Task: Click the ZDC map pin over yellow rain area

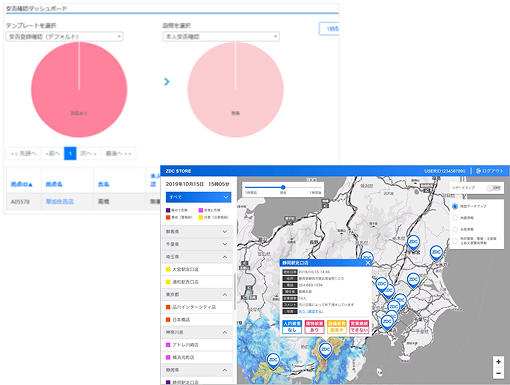Action: tap(325, 350)
